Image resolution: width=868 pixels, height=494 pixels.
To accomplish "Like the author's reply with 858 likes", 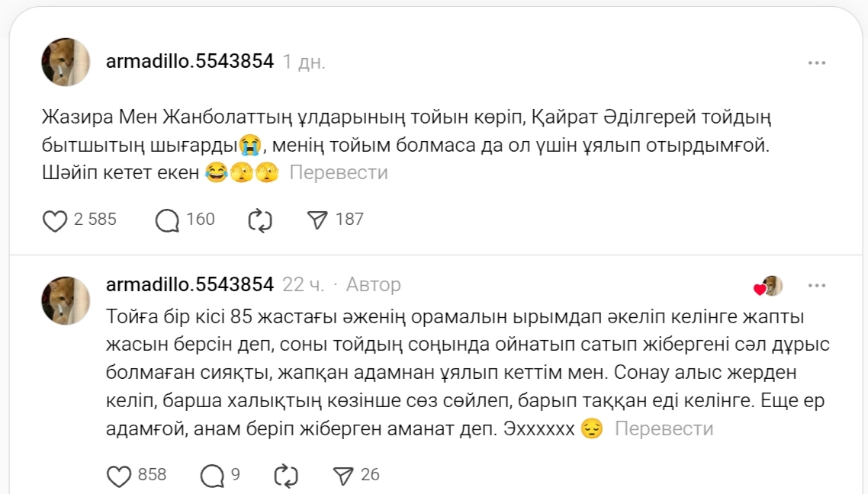I will tap(119, 476).
